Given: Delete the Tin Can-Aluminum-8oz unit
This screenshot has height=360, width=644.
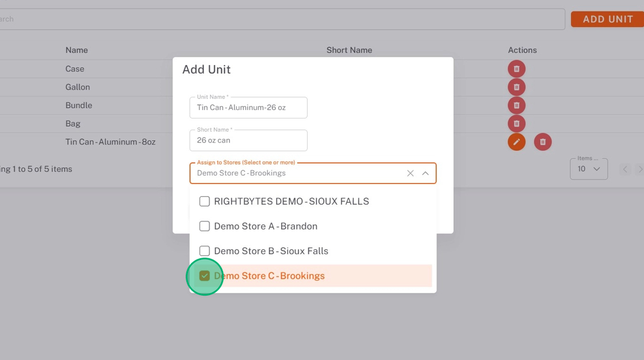Looking at the screenshot, I should 543,142.
